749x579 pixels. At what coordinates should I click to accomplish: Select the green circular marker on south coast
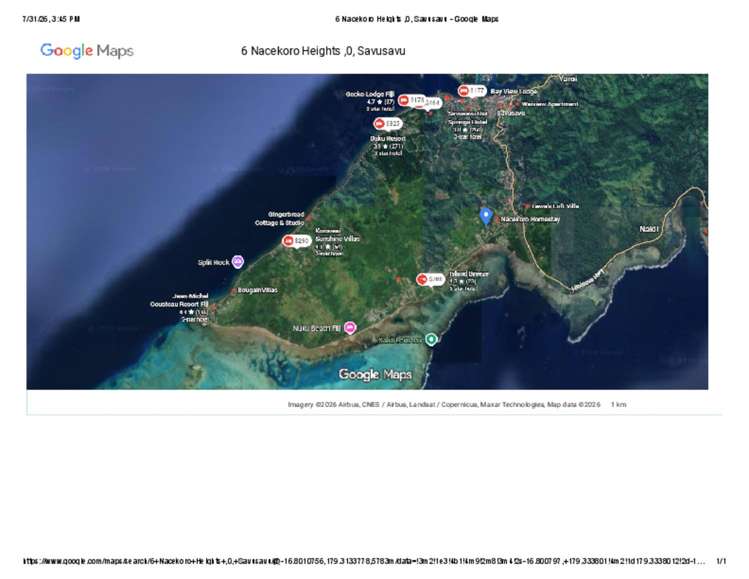click(431, 339)
